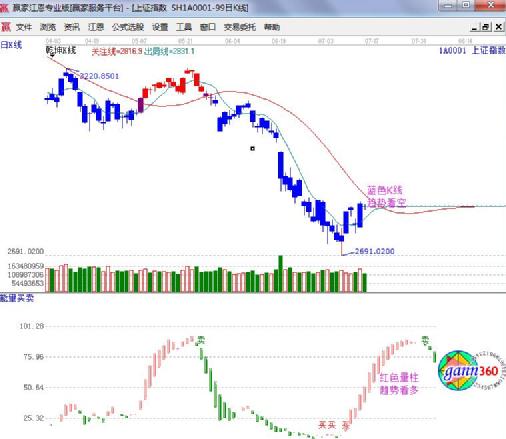506x439 pixels.
Task: Open the 交易委托 menu
Action: click(240, 27)
